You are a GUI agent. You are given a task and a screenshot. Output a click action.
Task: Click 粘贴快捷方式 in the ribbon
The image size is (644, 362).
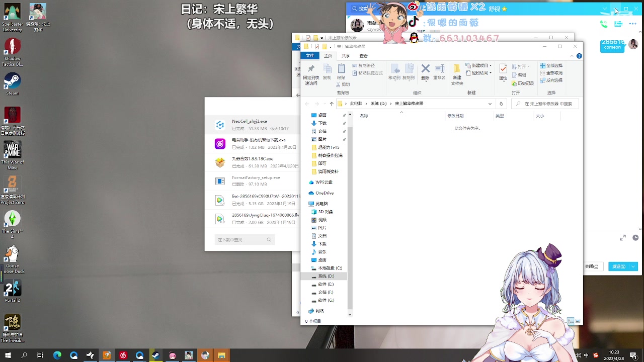367,73
